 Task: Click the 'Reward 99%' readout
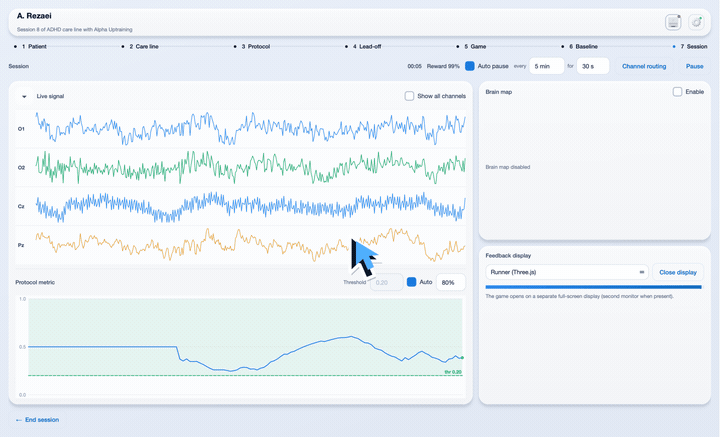click(x=443, y=66)
